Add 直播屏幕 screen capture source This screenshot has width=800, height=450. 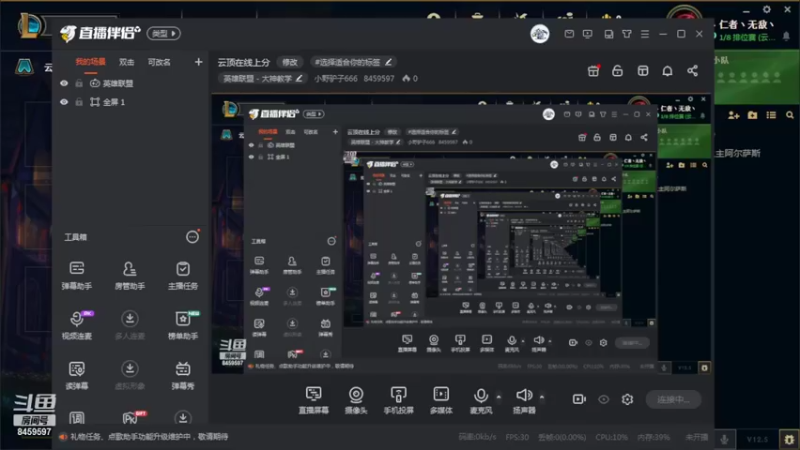(313, 400)
